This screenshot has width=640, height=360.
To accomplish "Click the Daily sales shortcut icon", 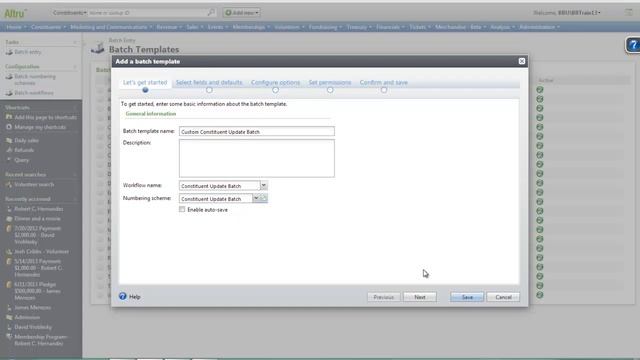I will coord(9,140).
